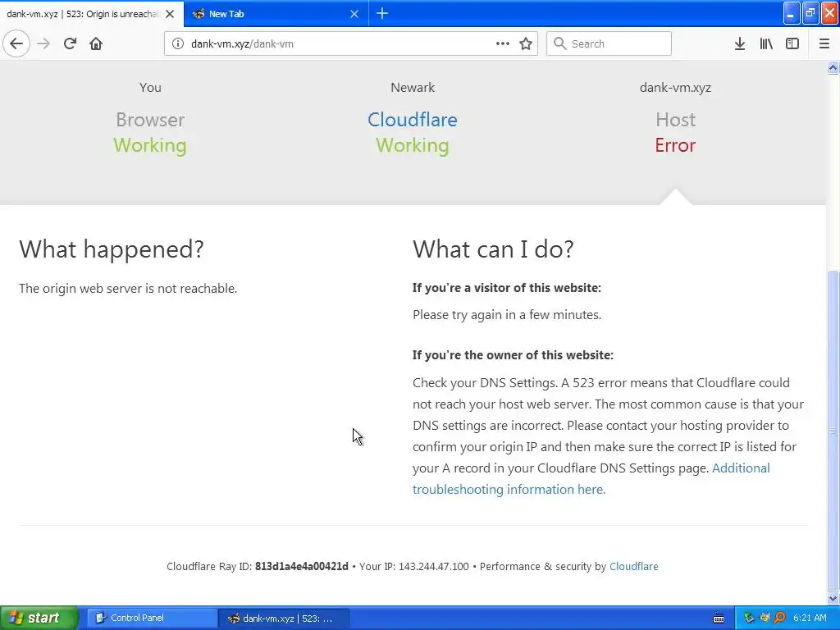
Task: Click the magnifier system tray icon
Action: (779, 619)
